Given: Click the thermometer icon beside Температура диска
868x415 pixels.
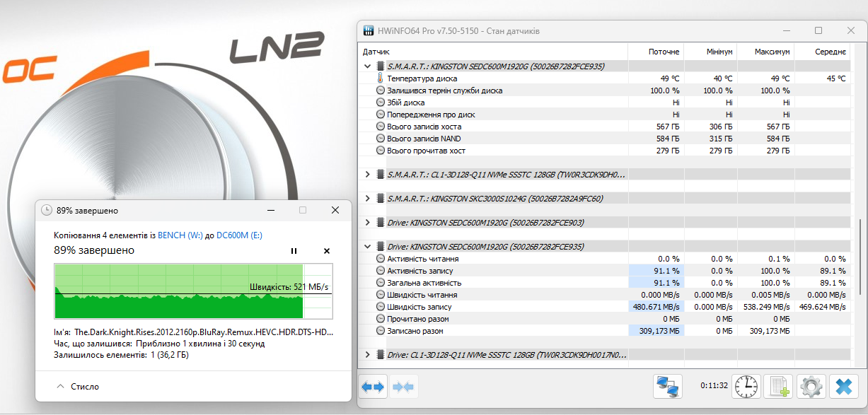Looking at the screenshot, I should point(381,78).
